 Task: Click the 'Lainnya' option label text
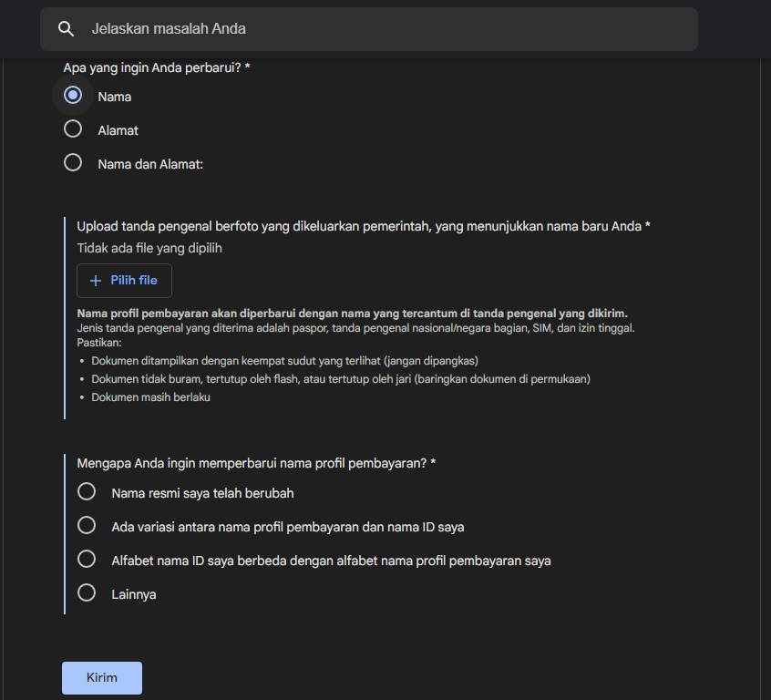coord(134,594)
